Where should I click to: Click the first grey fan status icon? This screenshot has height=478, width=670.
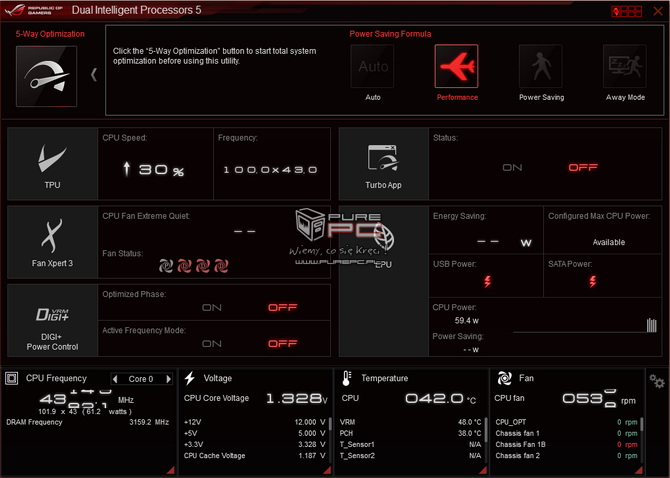point(166,266)
